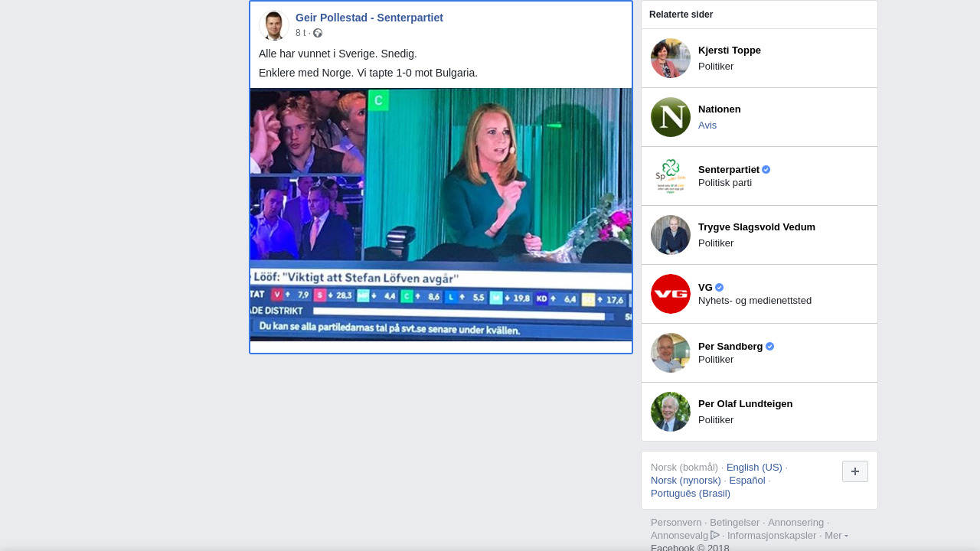980x551 pixels.
Task: Click Per Sandberg's verified badge
Action: point(770,347)
